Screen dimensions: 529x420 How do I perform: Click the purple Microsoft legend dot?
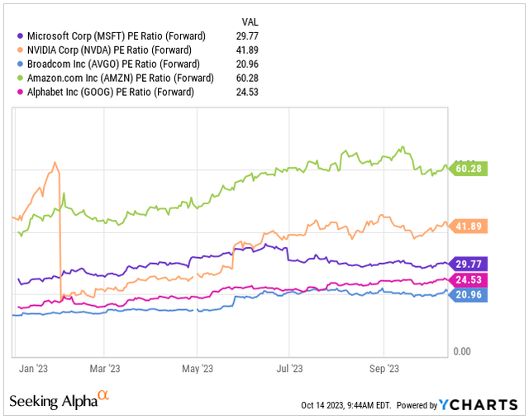[x=20, y=36]
